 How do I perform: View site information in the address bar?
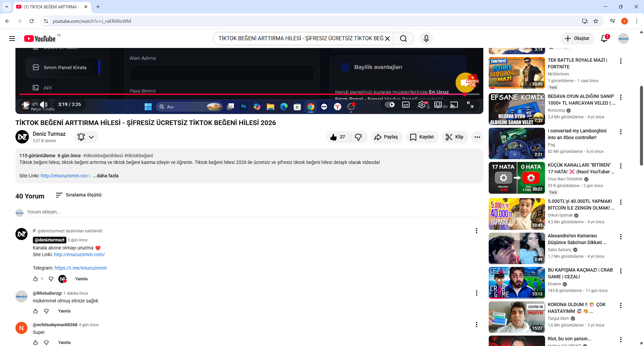click(46, 21)
